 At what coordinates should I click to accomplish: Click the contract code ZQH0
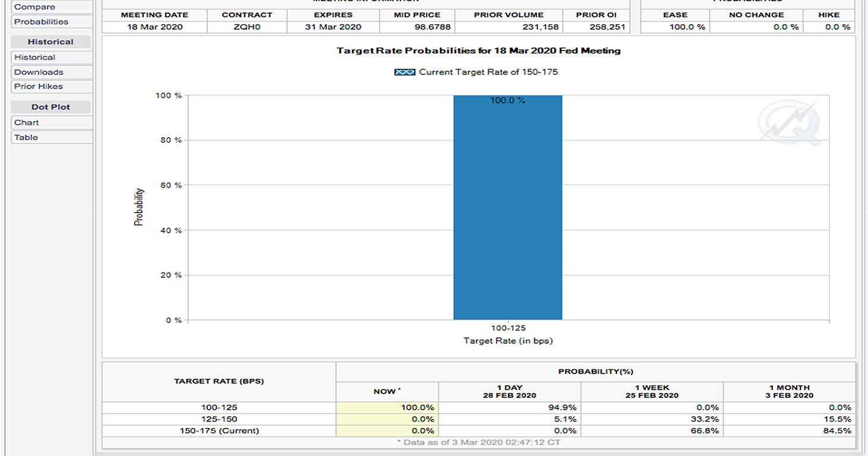(x=247, y=27)
